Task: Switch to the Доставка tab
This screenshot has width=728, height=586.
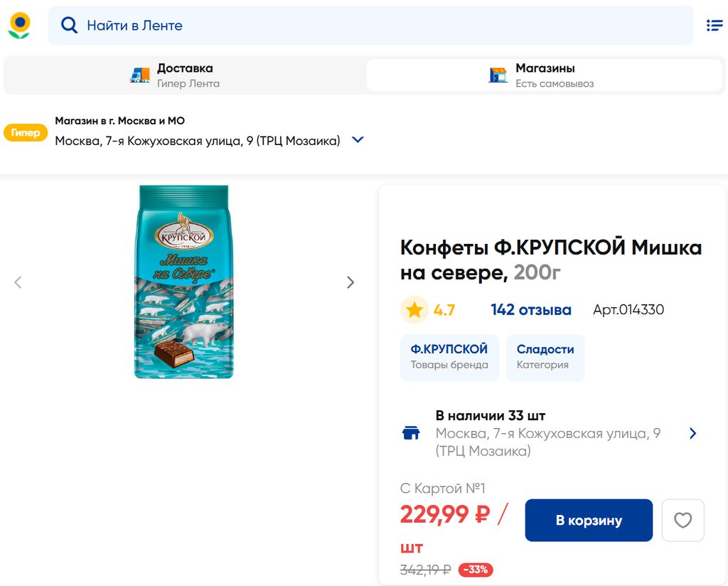Action: coord(185,75)
